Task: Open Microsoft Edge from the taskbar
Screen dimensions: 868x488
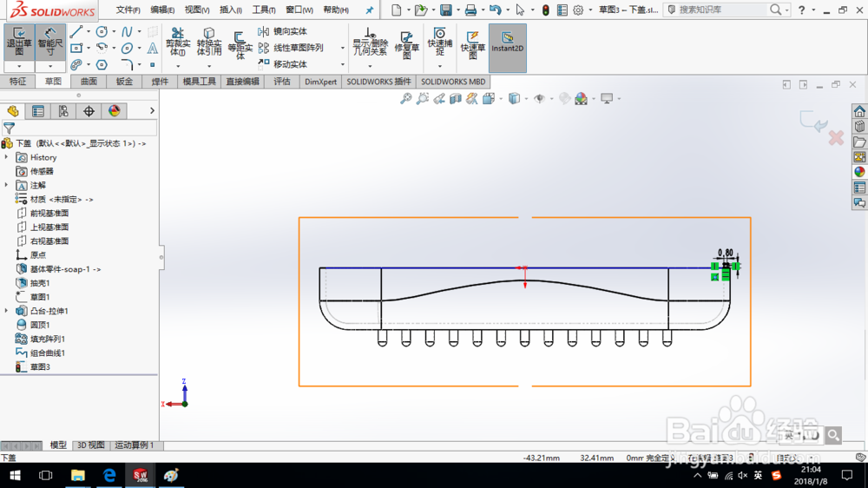Action: tap(109, 475)
